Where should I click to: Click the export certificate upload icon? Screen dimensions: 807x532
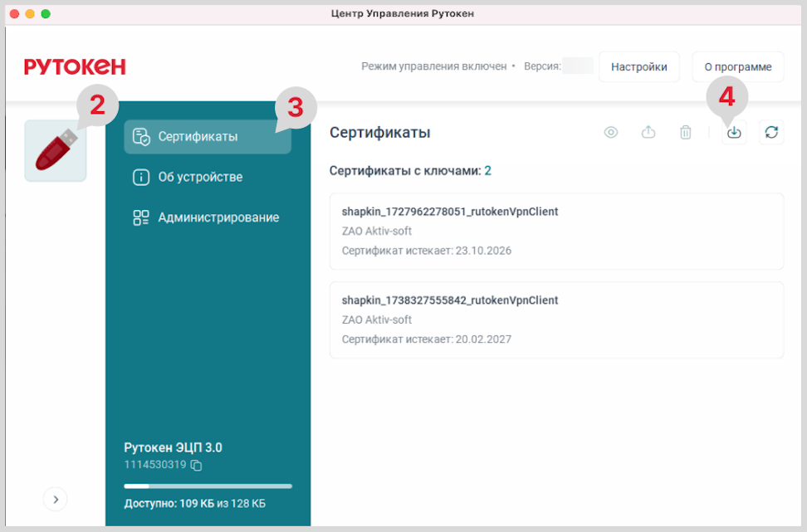coord(648,133)
